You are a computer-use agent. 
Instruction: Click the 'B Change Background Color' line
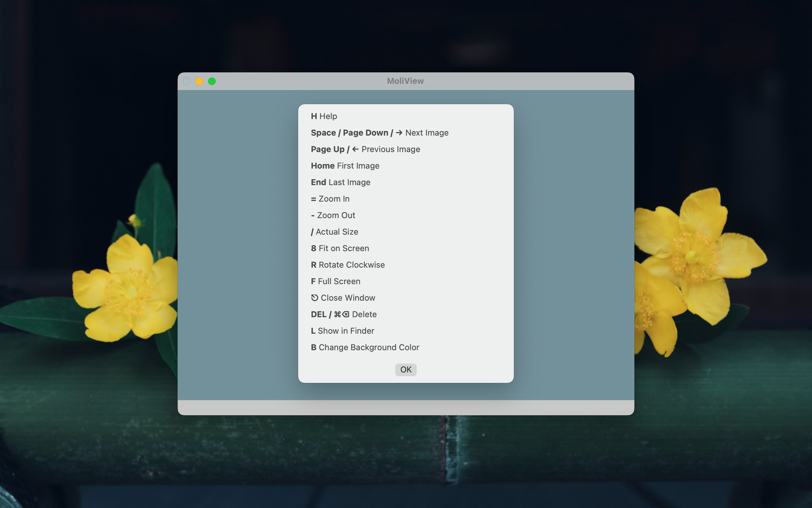[x=365, y=347]
